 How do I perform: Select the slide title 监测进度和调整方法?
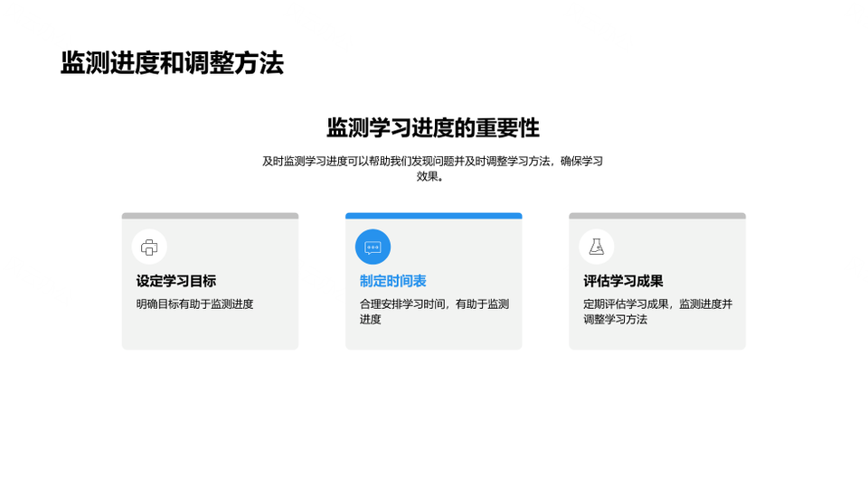[x=172, y=62]
